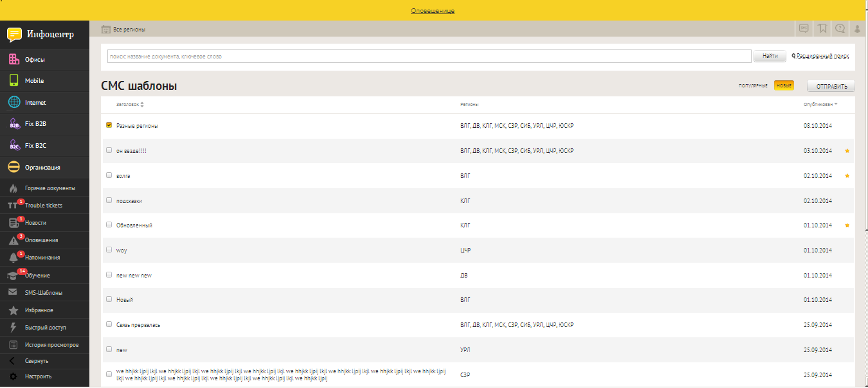Open the «Связь прервалась» template title
The image size is (868, 388).
138,325
